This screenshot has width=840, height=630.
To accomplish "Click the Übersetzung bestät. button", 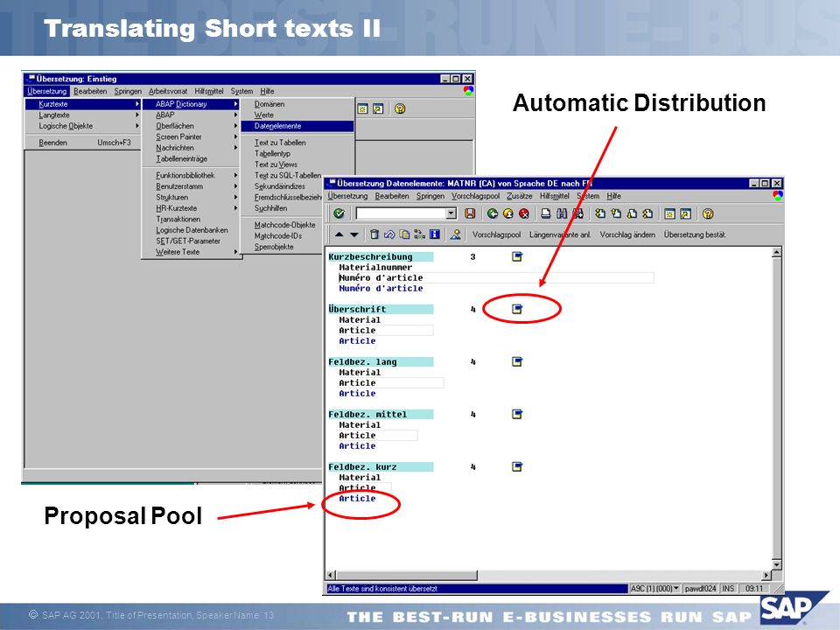I will coord(695,234).
